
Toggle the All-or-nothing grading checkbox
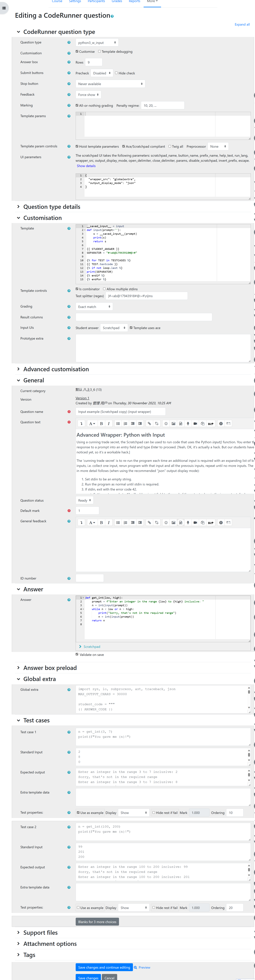77,105
